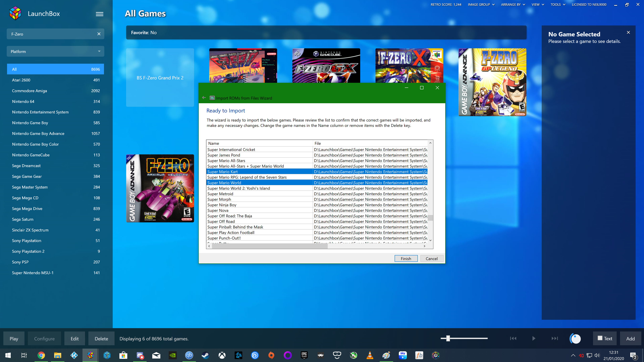Viewport: 644px width, 362px height.
Task: Open the Image Group menu
Action: [x=481, y=5]
